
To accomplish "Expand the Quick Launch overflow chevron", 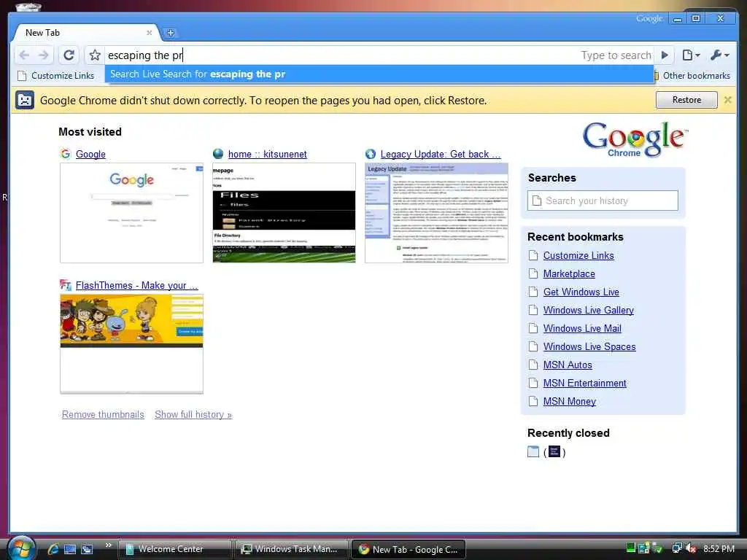I will 108,545.
